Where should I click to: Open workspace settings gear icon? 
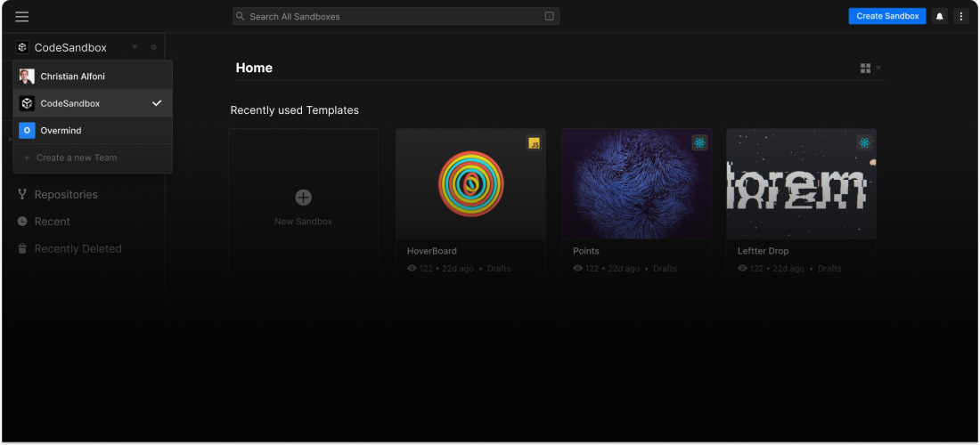[154, 47]
